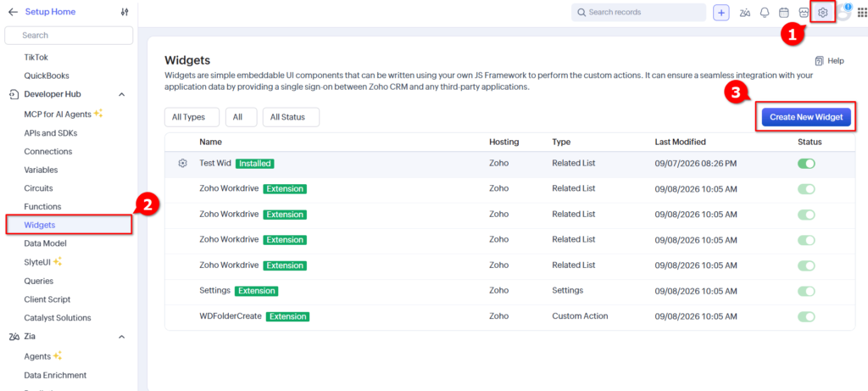Screen dimensions: 868x391
Task: Click the Type column header
Action: (561, 142)
